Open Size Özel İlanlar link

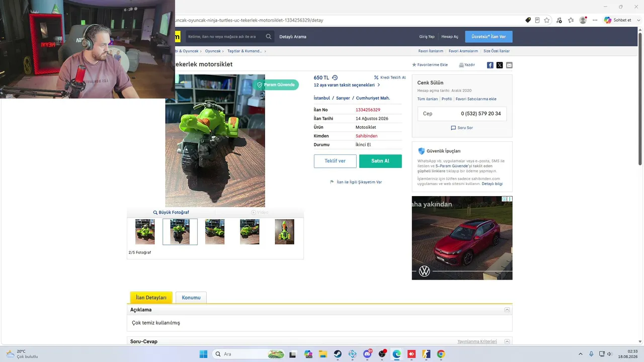pos(497,51)
